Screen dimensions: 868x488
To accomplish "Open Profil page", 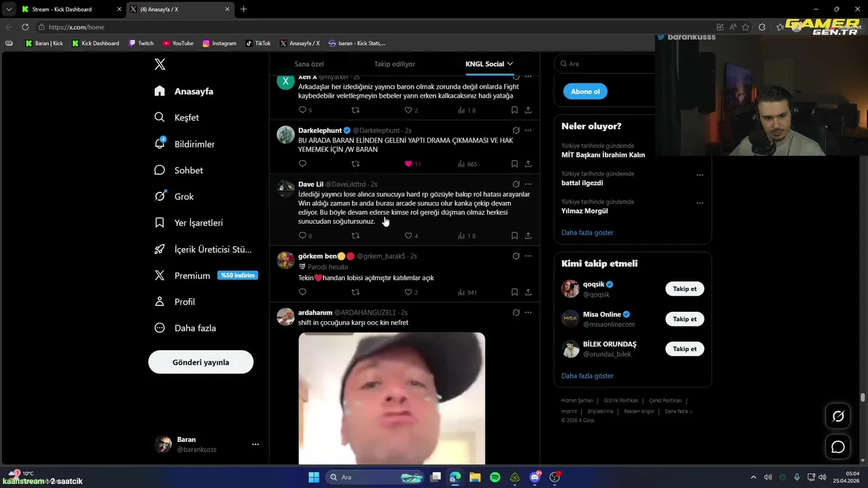I will (174, 302).
